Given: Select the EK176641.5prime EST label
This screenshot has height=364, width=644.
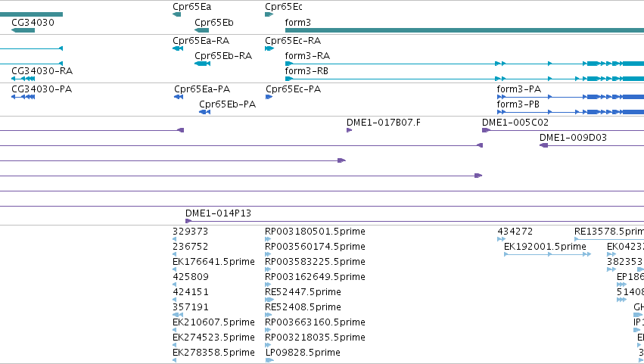Looking at the screenshot, I should point(213,262).
